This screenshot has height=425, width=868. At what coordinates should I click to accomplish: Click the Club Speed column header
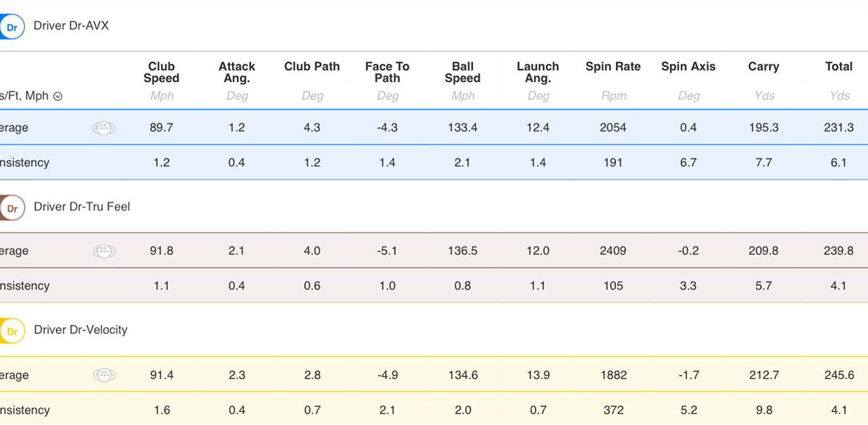click(x=161, y=72)
